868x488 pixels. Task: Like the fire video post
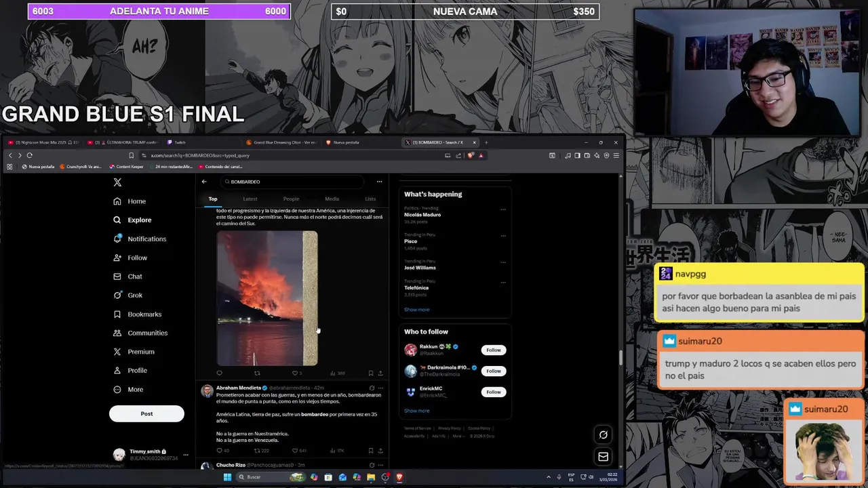(x=297, y=373)
